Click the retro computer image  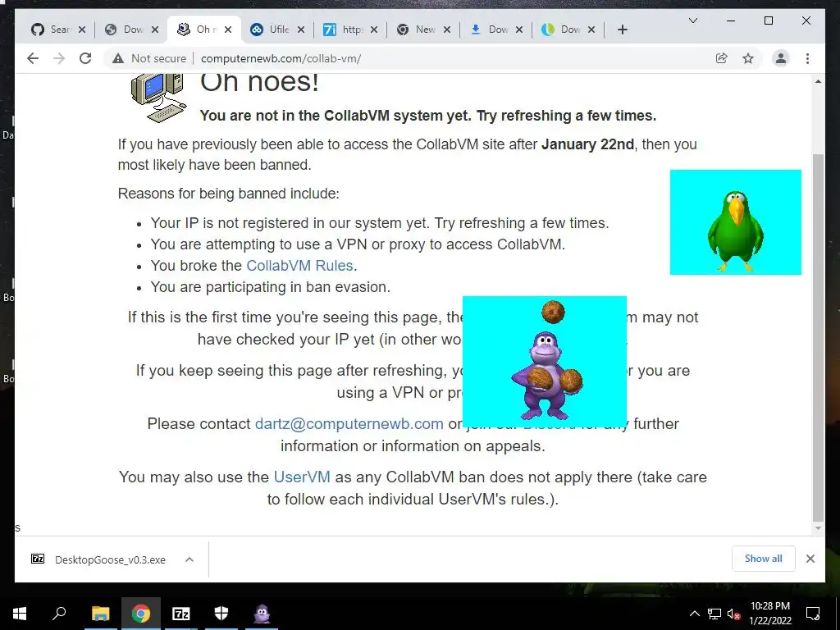pos(158,97)
